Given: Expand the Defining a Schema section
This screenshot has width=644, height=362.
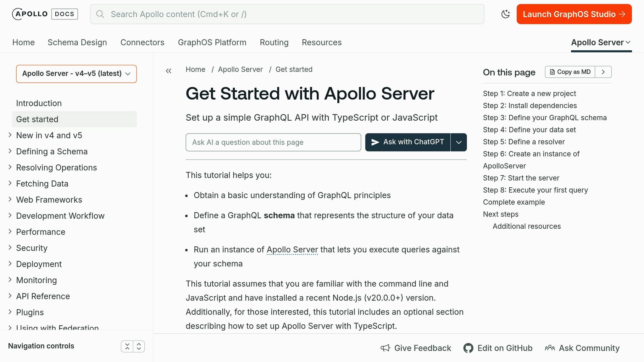Looking at the screenshot, I should tap(52, 151).
